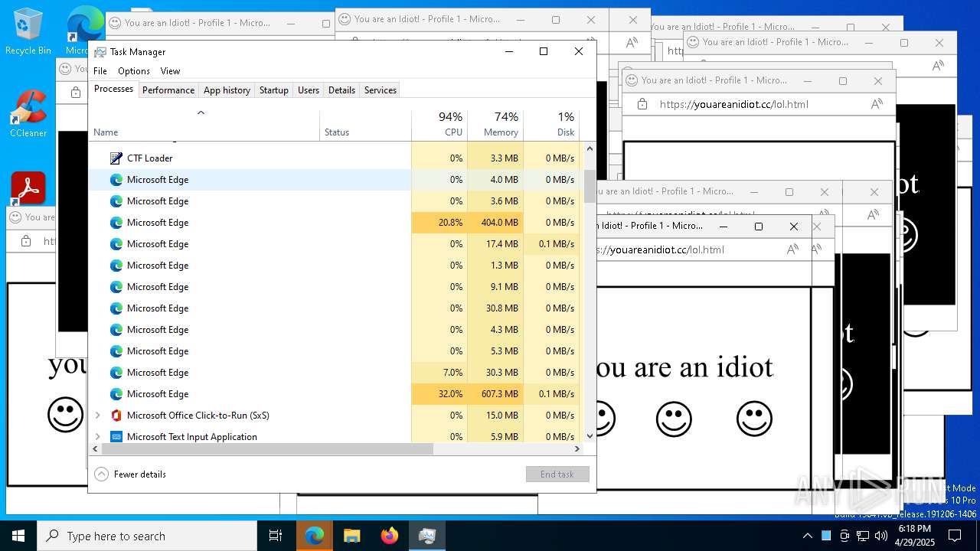Expand Microsoft Text Input Application group
Viewport: 980px width, 551px height.
[97, 437]
